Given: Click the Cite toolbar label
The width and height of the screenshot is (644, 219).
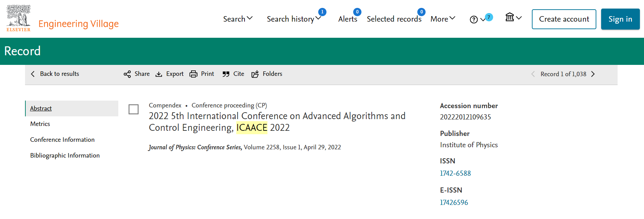Looking at the screenshot, I should [x=239, y=74].
